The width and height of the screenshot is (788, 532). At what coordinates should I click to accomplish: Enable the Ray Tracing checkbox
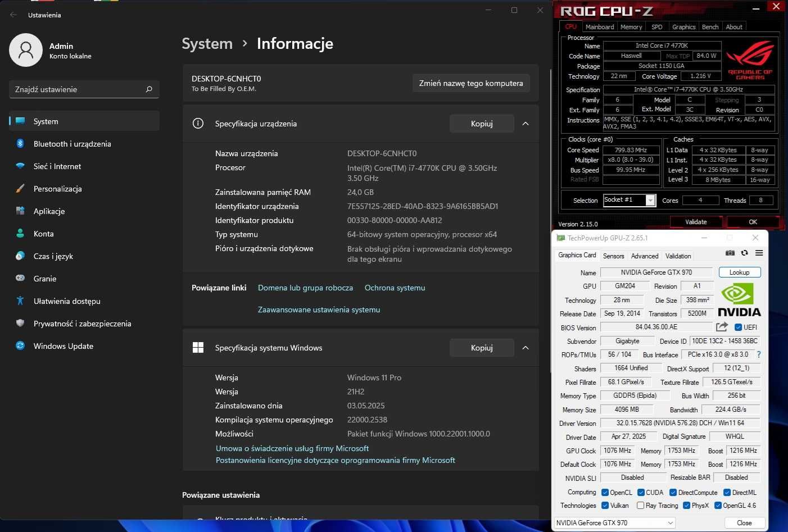640,506
